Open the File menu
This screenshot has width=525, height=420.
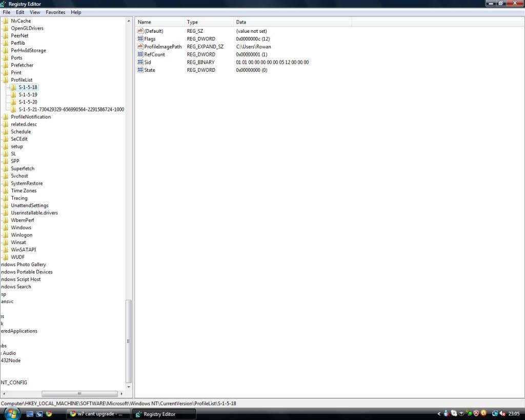click(6, 12)
